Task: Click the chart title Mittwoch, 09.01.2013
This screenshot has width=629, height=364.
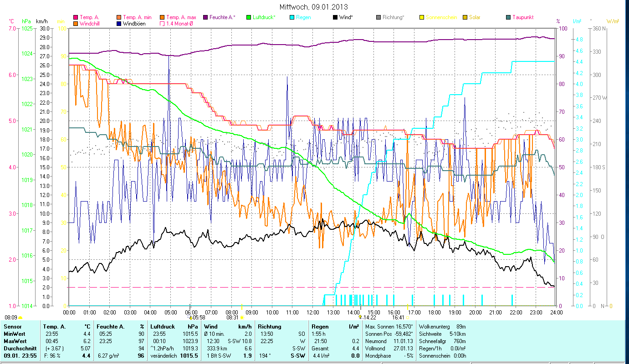Action: (313, 7)
